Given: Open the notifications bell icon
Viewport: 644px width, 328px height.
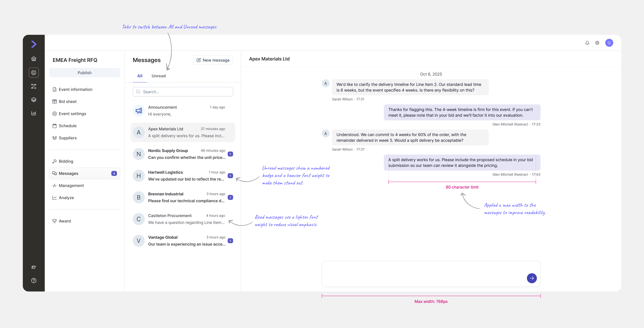Looking at the screenshot, I should click(587, 43).
